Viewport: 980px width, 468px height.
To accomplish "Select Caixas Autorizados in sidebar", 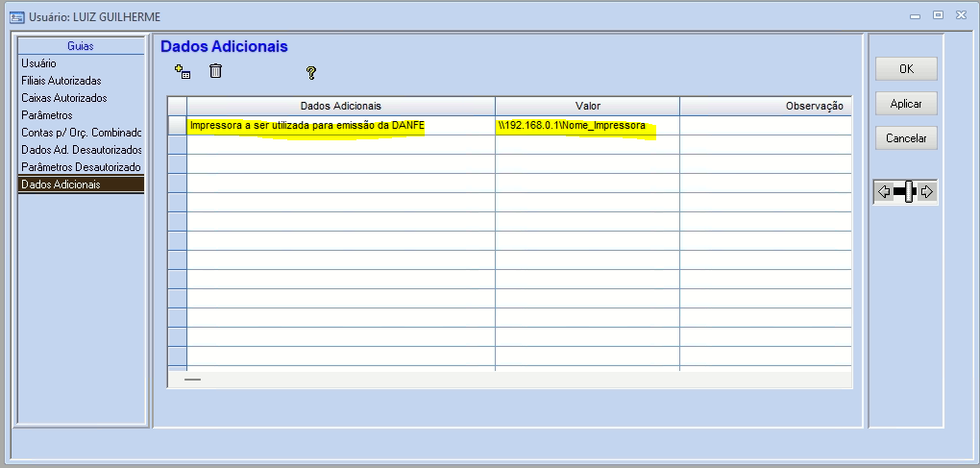I will click(x=63, y=98).
